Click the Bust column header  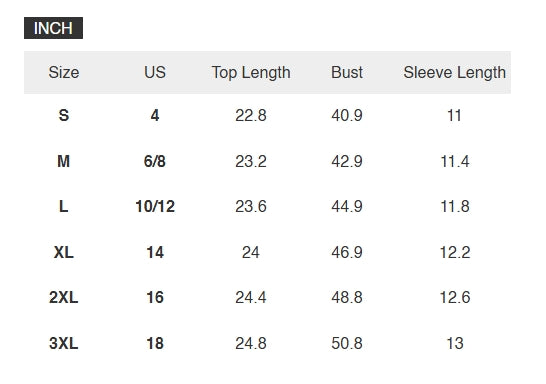[347, 72]
